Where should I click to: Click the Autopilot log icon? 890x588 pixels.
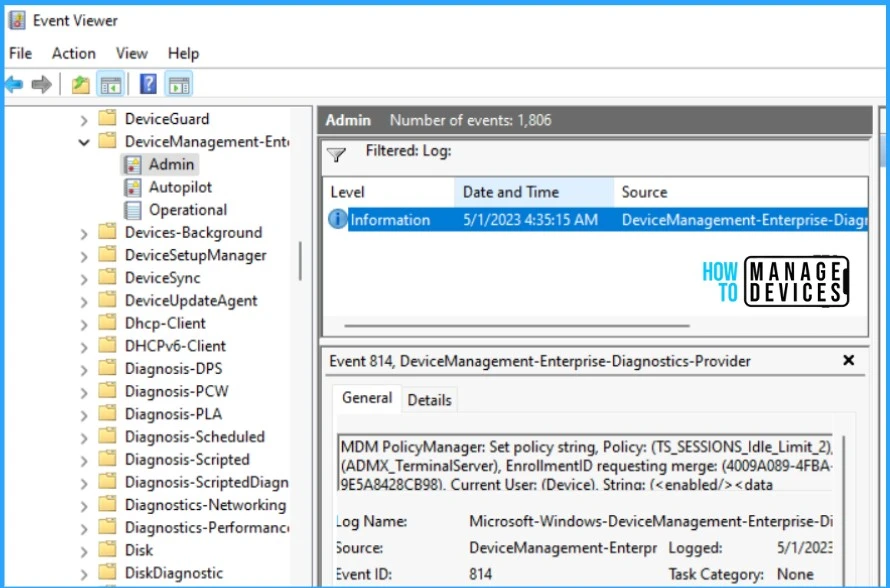[133, 187]
